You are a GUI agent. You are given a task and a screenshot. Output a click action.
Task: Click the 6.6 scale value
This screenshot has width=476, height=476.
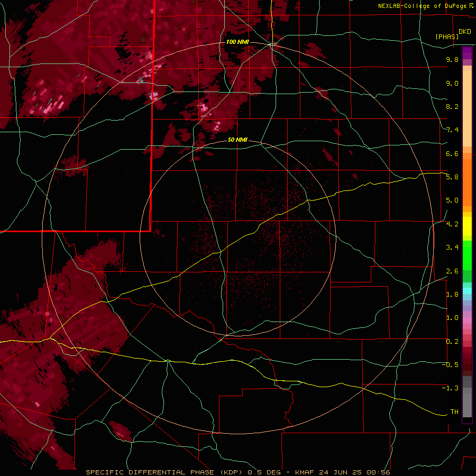click(x=452, y=153)
